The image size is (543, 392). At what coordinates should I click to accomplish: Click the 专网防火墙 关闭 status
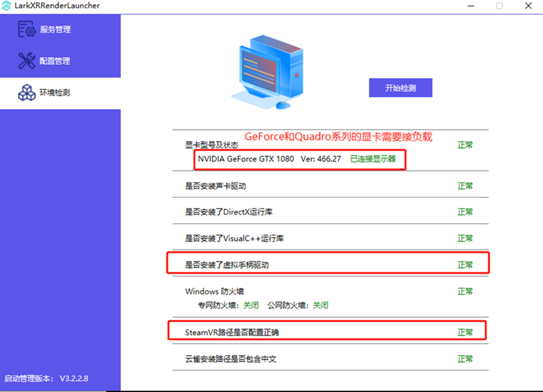click(x=251, y=305)
